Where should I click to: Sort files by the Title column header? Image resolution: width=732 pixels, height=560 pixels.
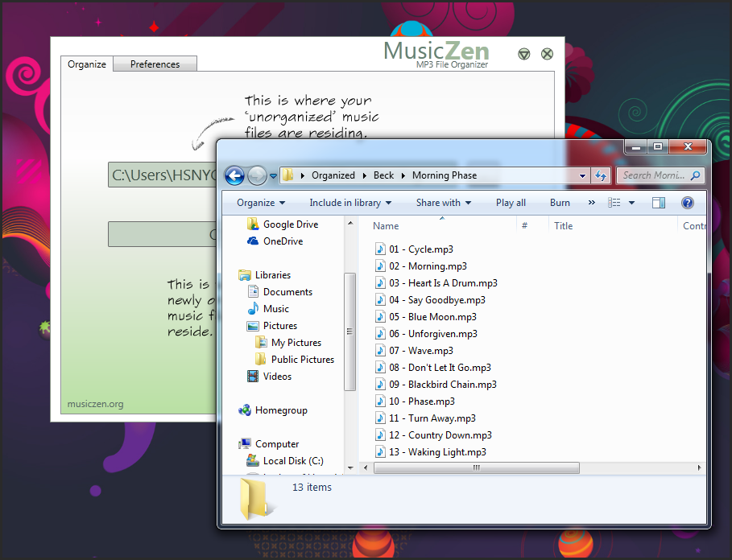point(613,225)
